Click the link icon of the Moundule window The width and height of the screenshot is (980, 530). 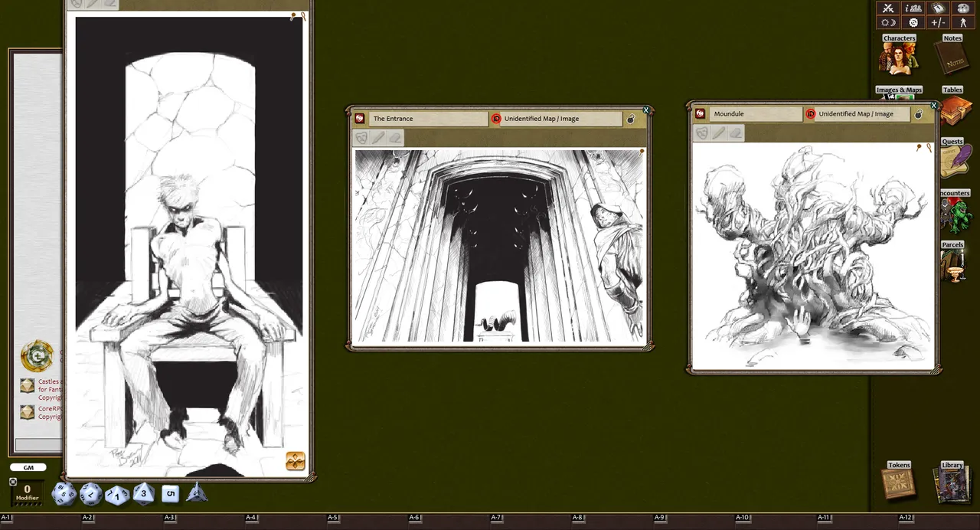[701, 114]
